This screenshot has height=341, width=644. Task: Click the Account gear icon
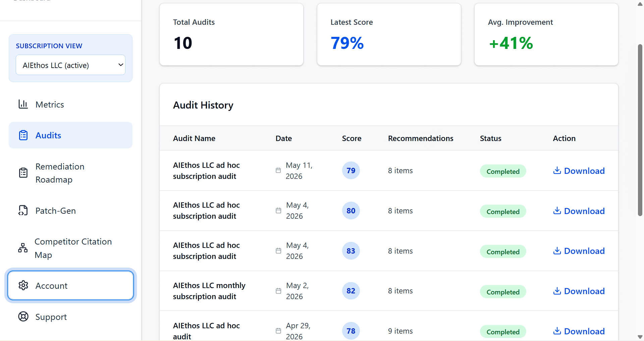point(23,285)
